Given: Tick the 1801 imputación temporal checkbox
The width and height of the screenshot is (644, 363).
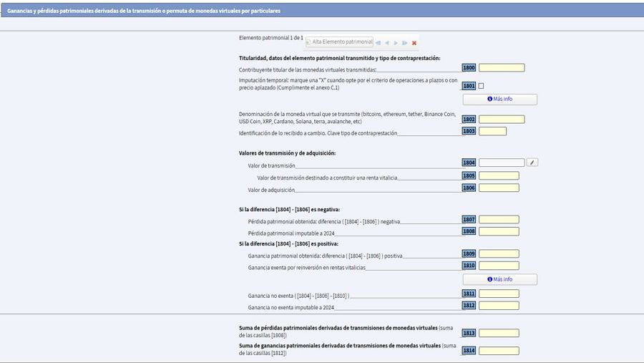Looking at the screenshot, I should coord(481,86).
